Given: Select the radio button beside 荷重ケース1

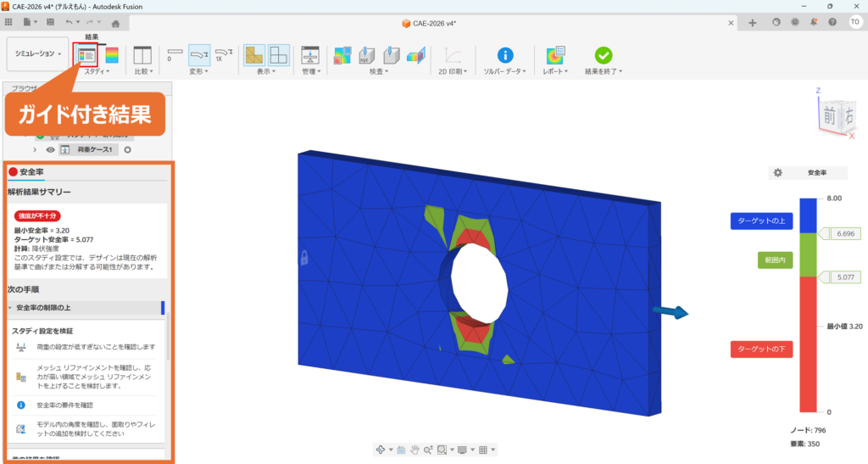Looking at the screenshot, I should point(128,149).
